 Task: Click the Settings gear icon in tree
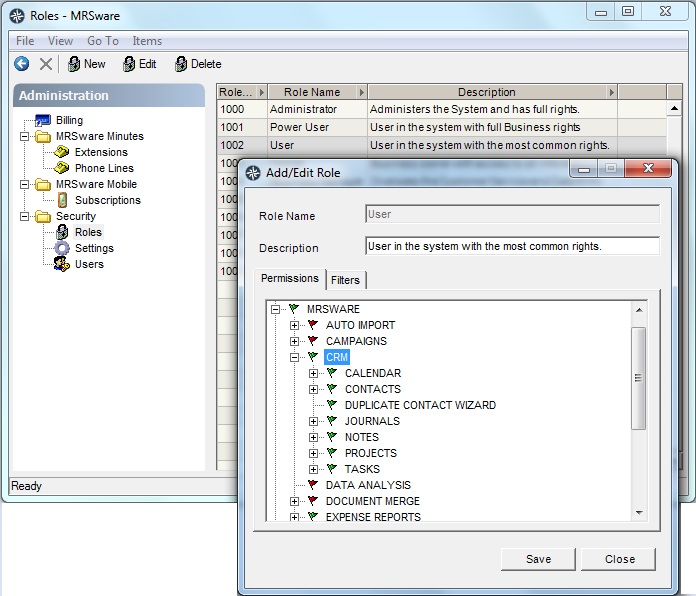tap(62, 248)
